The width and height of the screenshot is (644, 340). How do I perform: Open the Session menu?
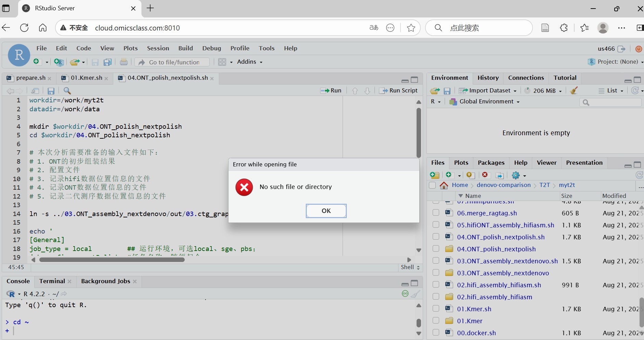point(158,48)
